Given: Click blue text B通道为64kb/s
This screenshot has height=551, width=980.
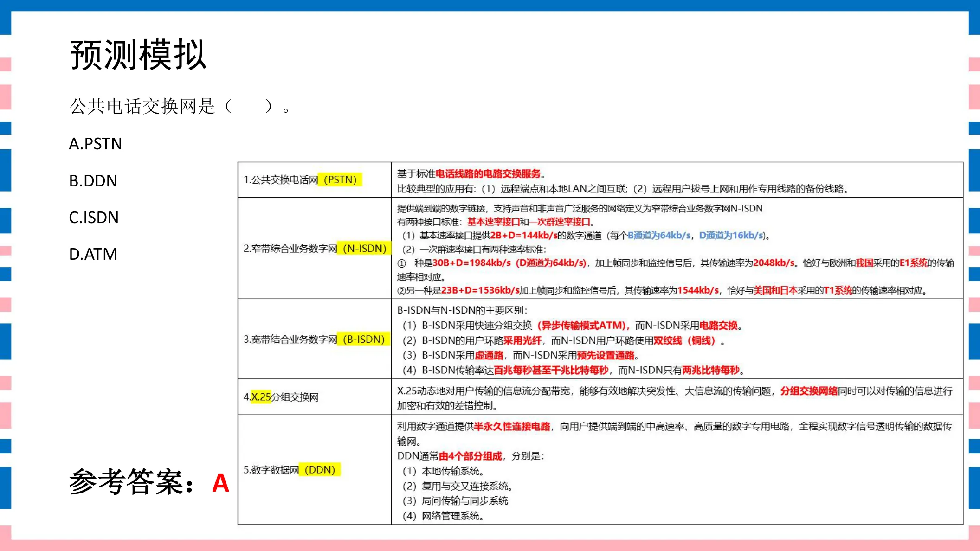Looking at the screenshot, I should click(x=659, y=235).
